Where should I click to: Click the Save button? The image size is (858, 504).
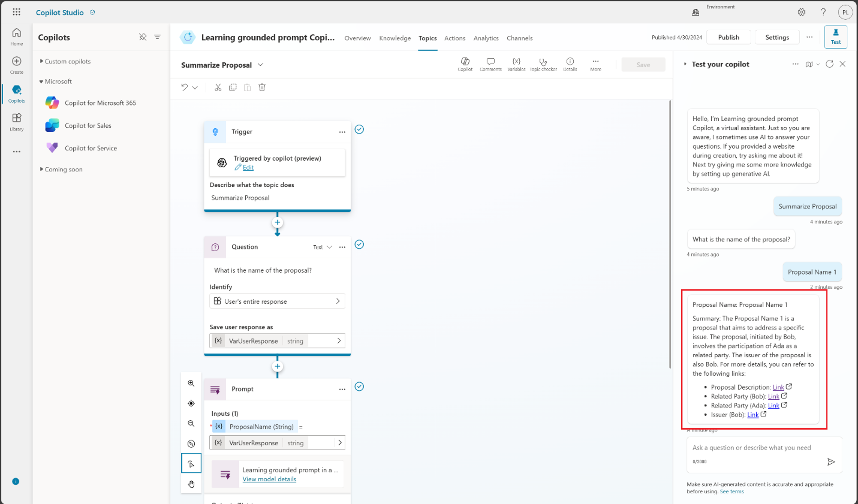pos(643,65)
